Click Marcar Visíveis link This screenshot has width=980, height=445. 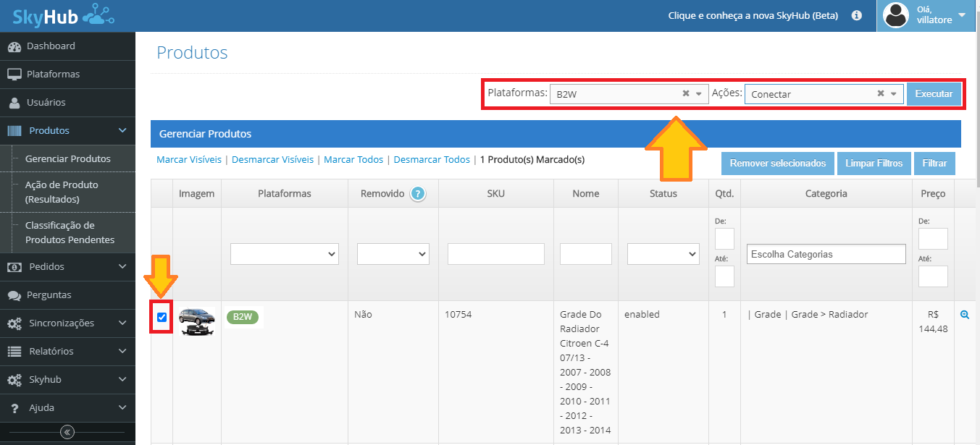(x=189, y=160)
